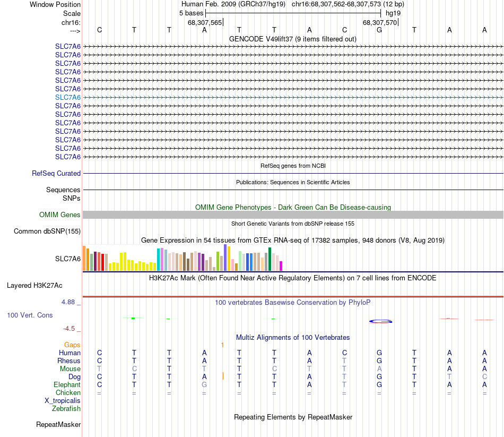Select the Mouse alignment row label
The height and width of the screenshot is (437, 504).
tap(70, 369)
